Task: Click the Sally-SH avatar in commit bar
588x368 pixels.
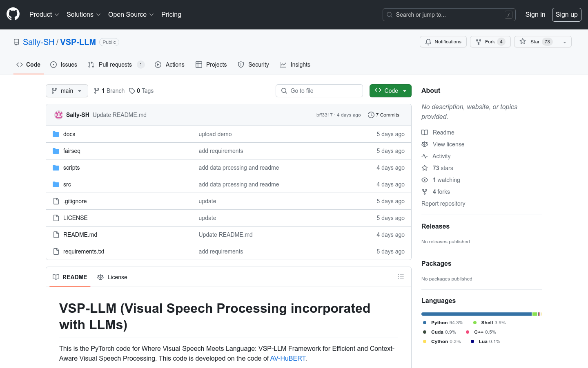Action: pos(59,115)
